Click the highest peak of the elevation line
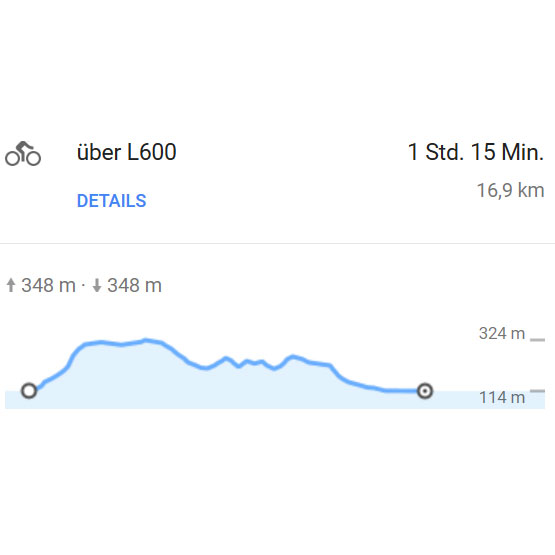555x555 pixels. pos(146,341)
